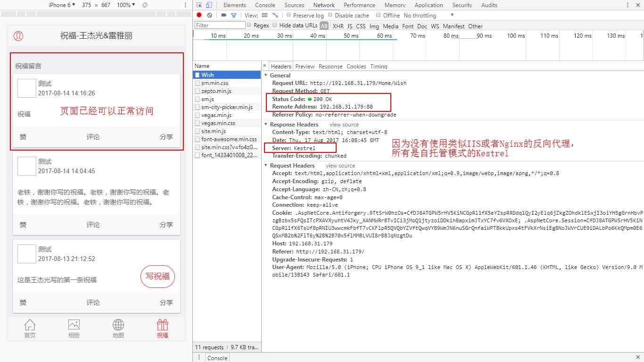Click view source beside Response Headers
This screenshot has height=362, width=644.
coord(344,125)
